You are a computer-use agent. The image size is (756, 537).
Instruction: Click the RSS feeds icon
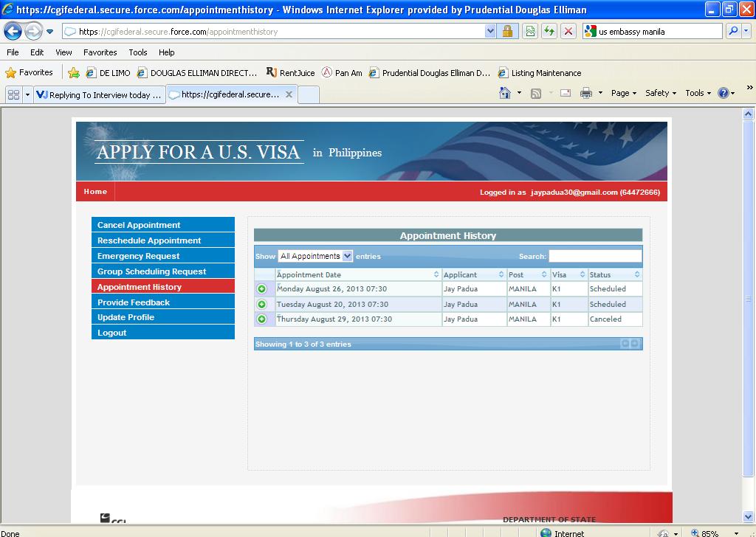tap(536, 94)
